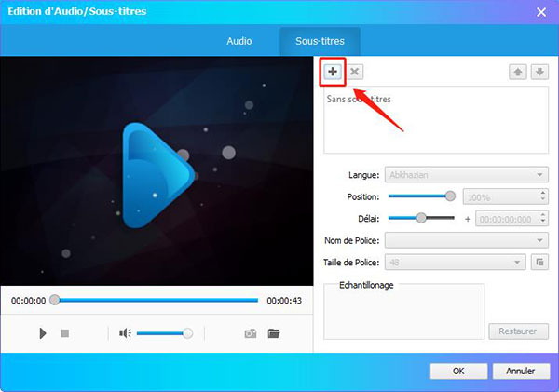This screenshot has height=392, width=559.
Task: Switch to the Audio tab
Action: click(239, 42)
